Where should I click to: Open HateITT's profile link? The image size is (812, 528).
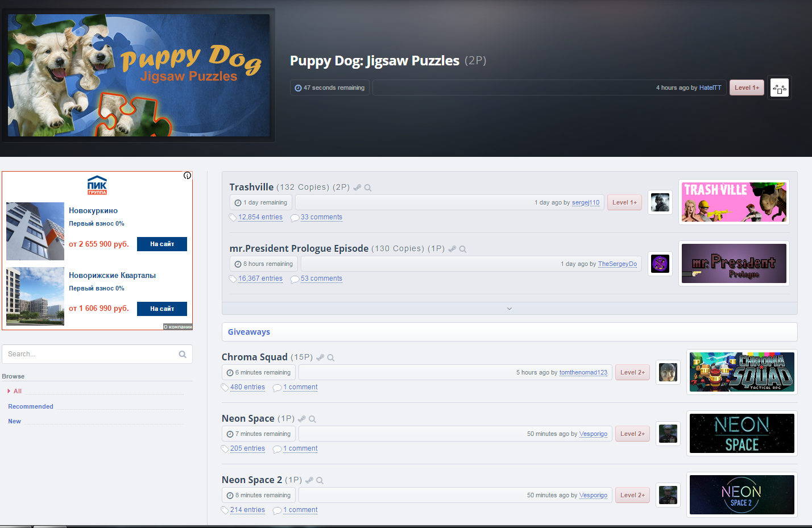710,88
